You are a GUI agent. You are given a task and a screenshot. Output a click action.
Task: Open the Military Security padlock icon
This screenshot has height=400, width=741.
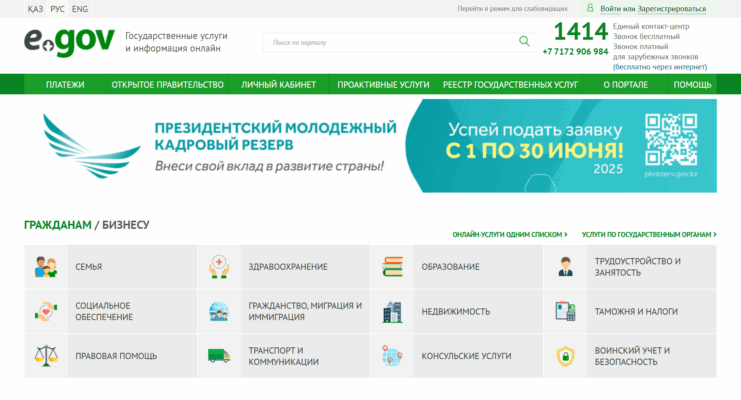point(565,355)
